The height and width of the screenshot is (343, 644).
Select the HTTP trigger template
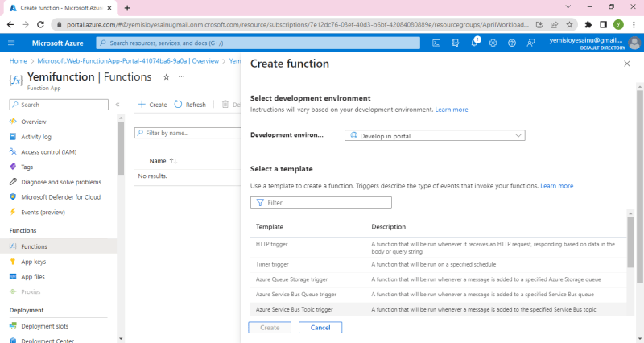coord(438,247)
